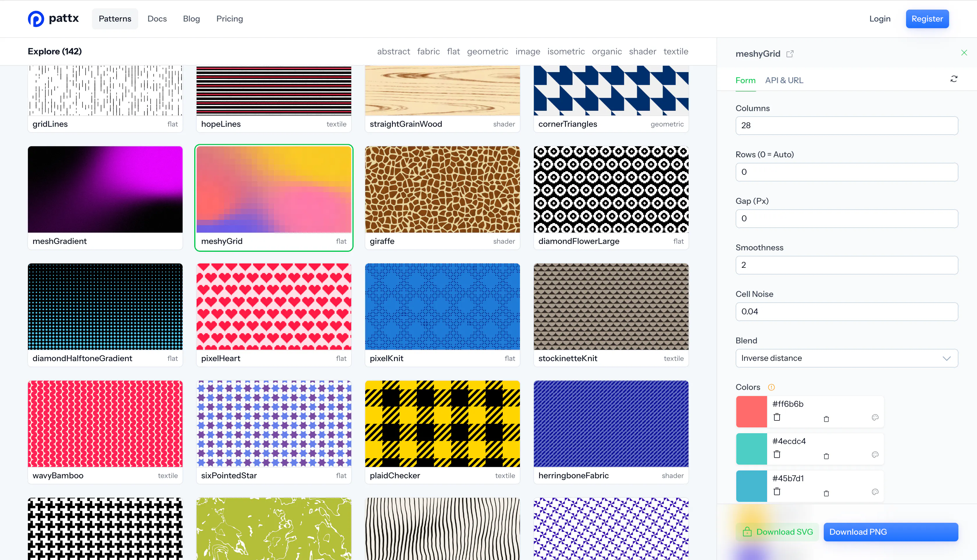977x560 pixels.
Task: Open the Patterns nav item
Action: pos(115,19)
